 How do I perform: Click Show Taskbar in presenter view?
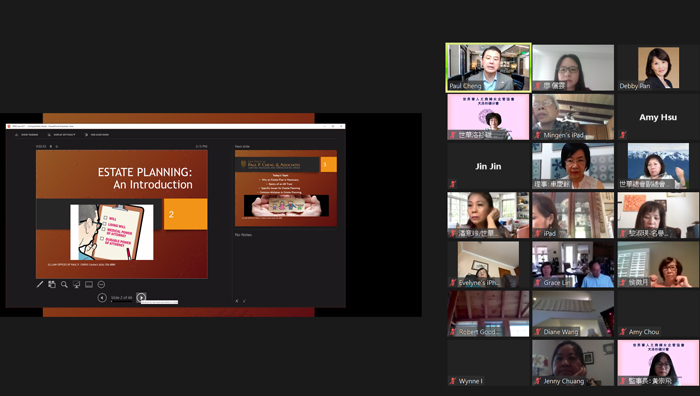(x=27, y=134)
